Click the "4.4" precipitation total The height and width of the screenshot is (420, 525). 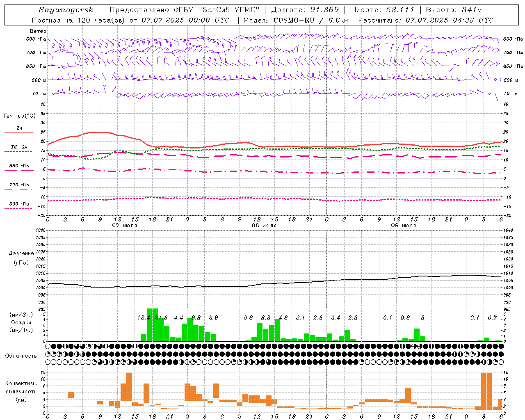(178, 317)
